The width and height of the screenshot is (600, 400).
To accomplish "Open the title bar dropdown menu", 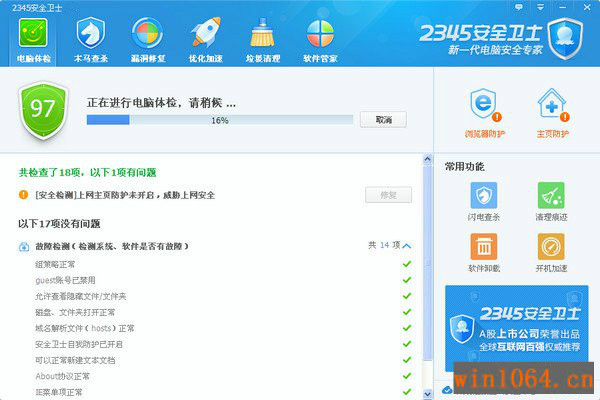I will pos(540,7).
